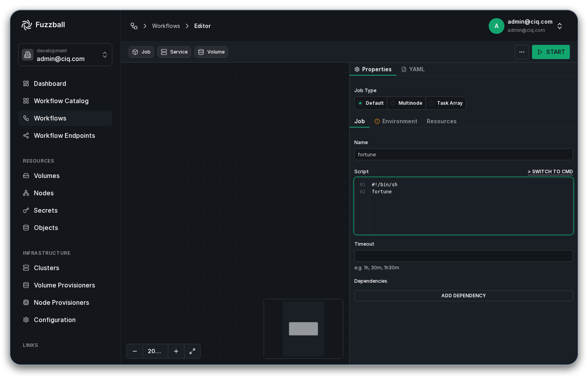
Task: Click the canvas minimap node thumbnail
Action: (x=303, y=329)
